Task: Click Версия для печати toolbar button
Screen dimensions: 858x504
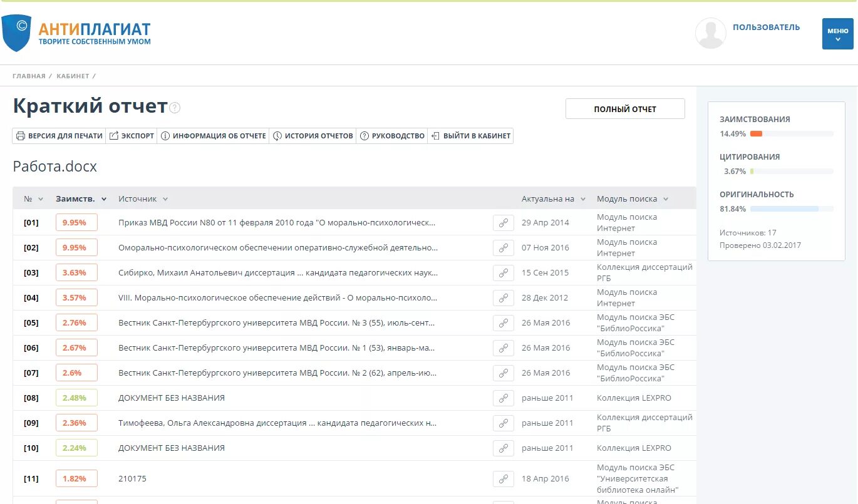Action: click(x=59, y=136)
